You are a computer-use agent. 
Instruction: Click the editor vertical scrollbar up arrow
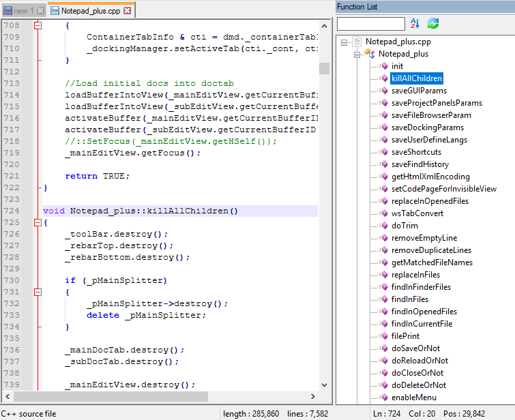[x=324, y=26]
